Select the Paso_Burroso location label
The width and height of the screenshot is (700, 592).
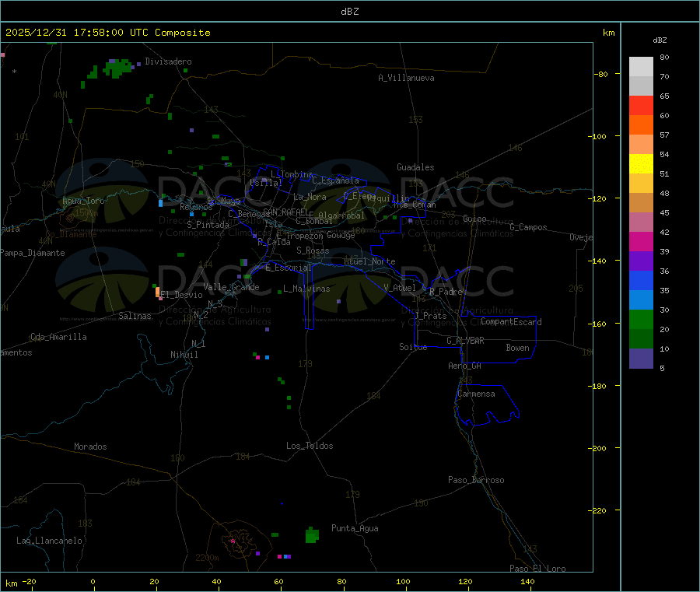(x=476, y=480)
